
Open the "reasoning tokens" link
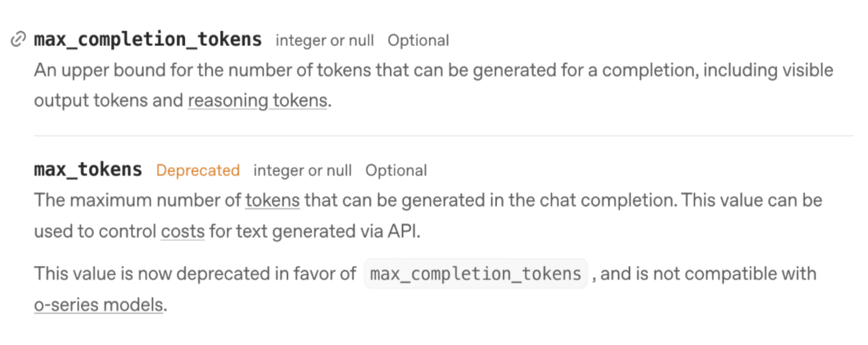[x=257, y=101]
